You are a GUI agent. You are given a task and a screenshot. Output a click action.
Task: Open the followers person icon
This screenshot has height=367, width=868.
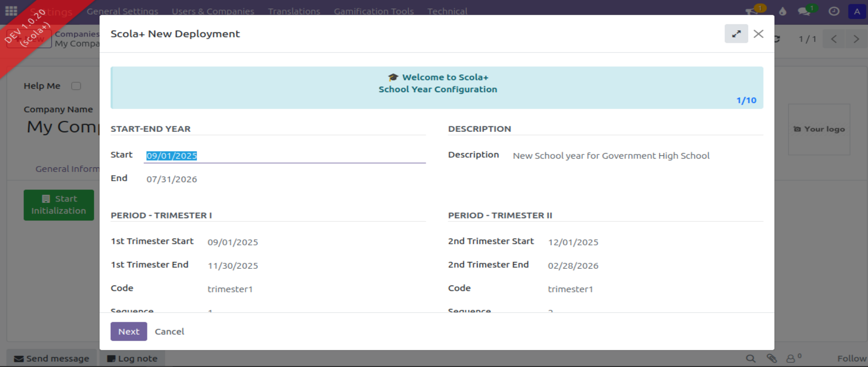point(791,358)
